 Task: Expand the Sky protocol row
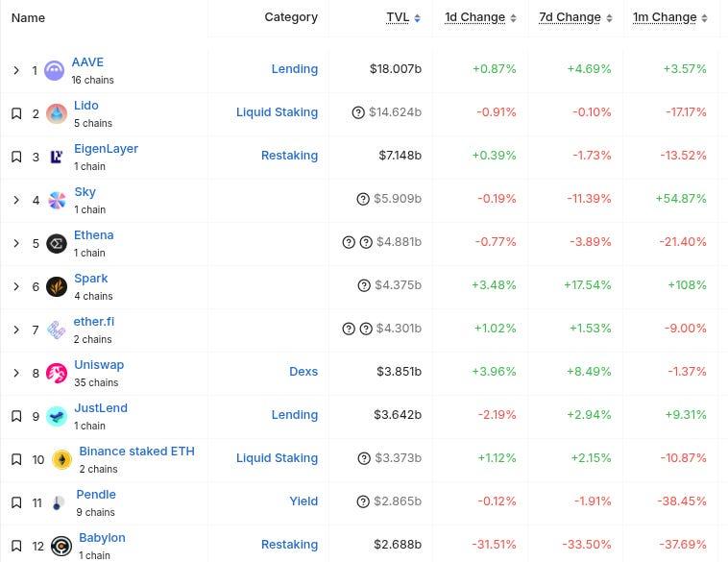tap(16, 200)
